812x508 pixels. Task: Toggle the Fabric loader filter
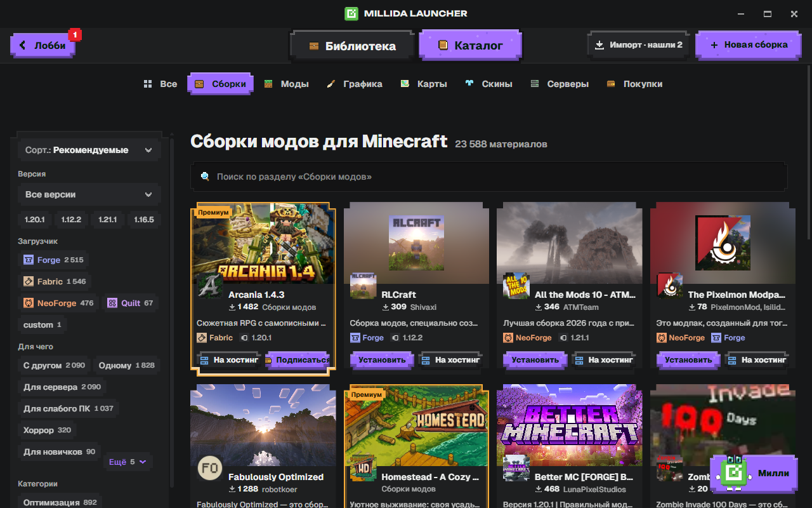(x=55, y=281)
